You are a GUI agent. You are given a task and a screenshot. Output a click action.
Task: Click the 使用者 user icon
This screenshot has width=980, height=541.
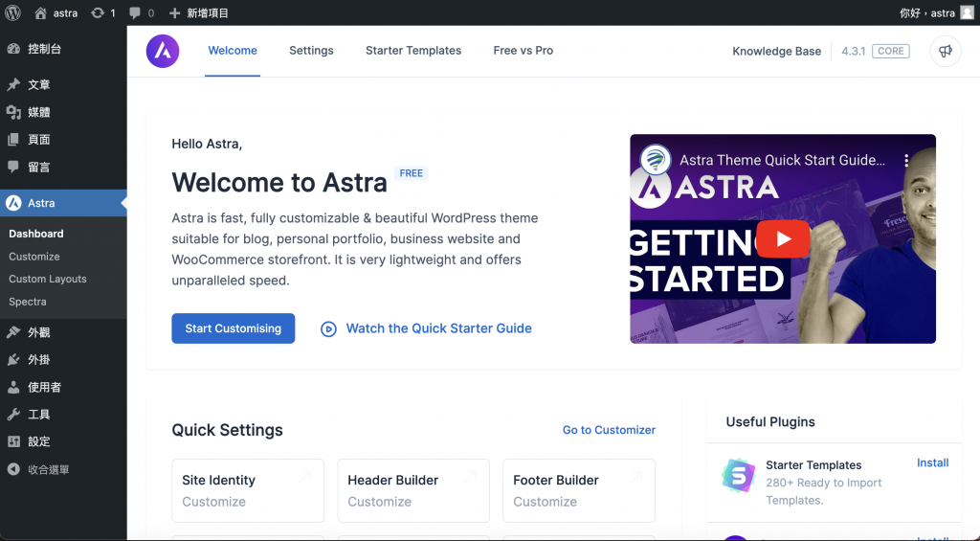13,387
